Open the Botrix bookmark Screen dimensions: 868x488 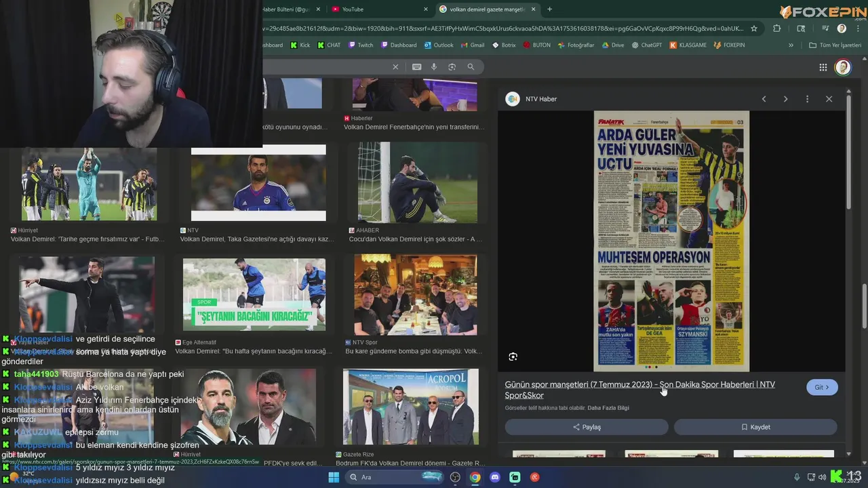click(504, 45)
